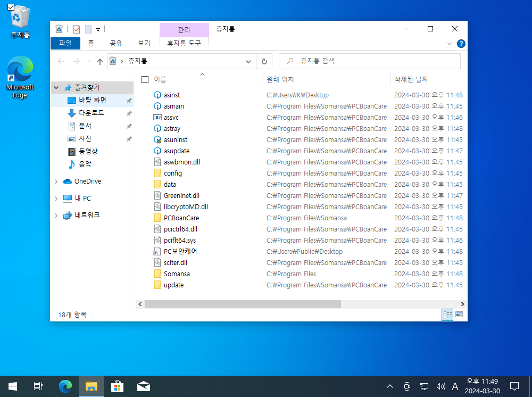Click the horizontal scrollbar thumb
Image resolution: width=532 pixels, height=397 pixels.
click(243, 304)
